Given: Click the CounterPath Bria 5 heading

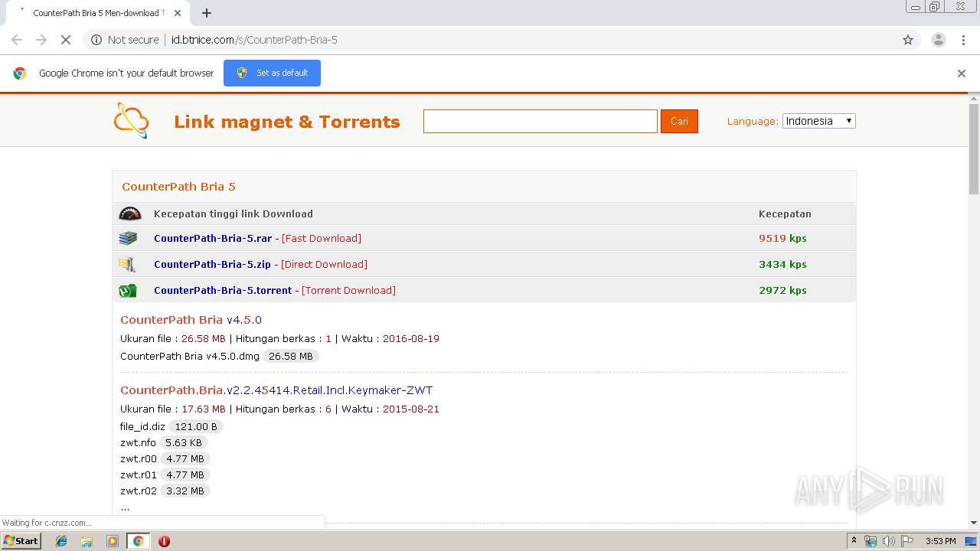Looking at the screenshot, I should pos(178,187).
